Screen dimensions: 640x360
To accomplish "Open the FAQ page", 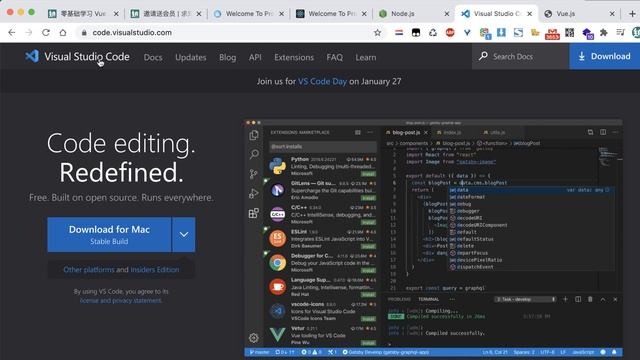I will click(x=335, y=57).
